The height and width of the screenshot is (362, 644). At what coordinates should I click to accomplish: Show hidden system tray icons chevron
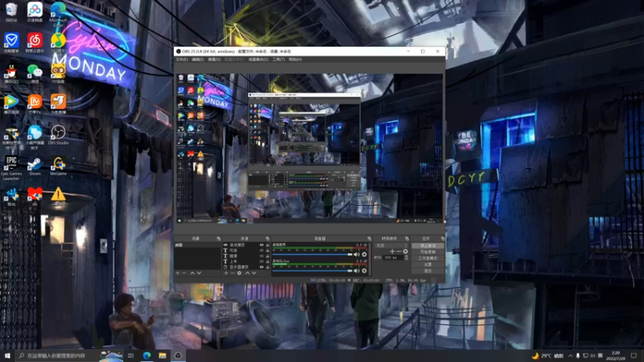point(570,356)
